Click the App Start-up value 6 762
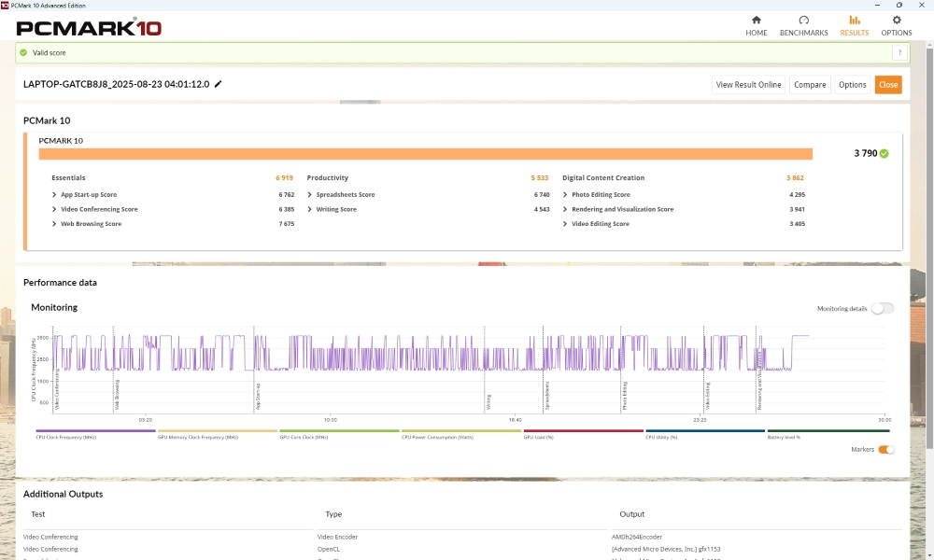The height and width of the screenshot is (560, 934). pyautogui.click(x=287, y=195)
